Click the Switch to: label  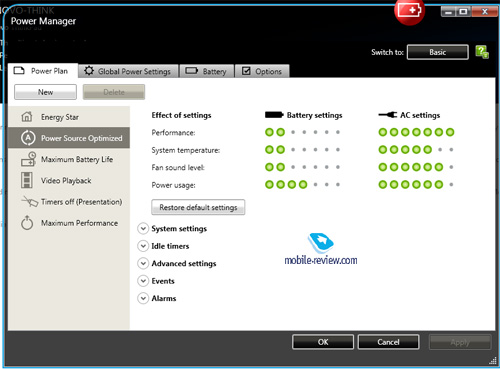[387, 52]
